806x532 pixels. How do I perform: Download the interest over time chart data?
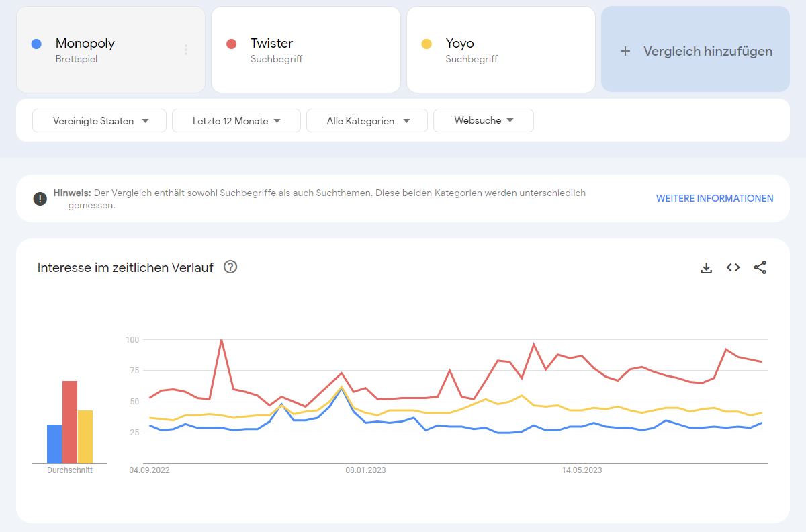pos(706,267)
